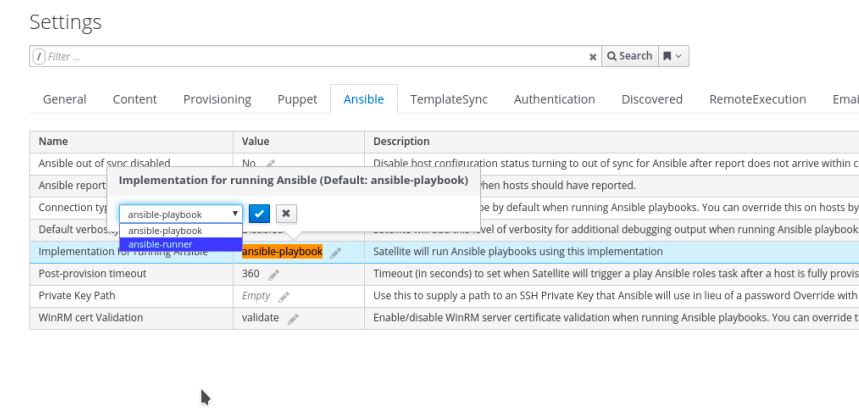The height and width of the screenshot is (419, 859).
Task: Pick ansible-playbook option in the open list
Action: click(x=165, y=231)
